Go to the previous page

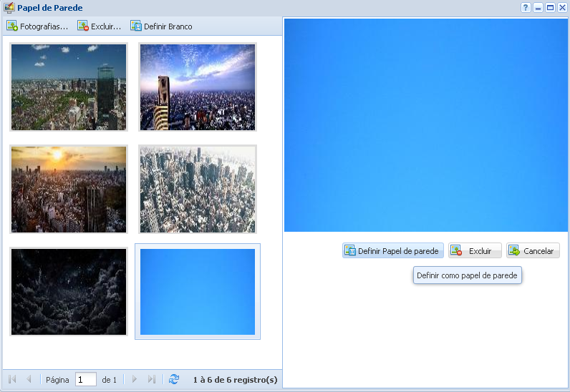tap(29, 379)
